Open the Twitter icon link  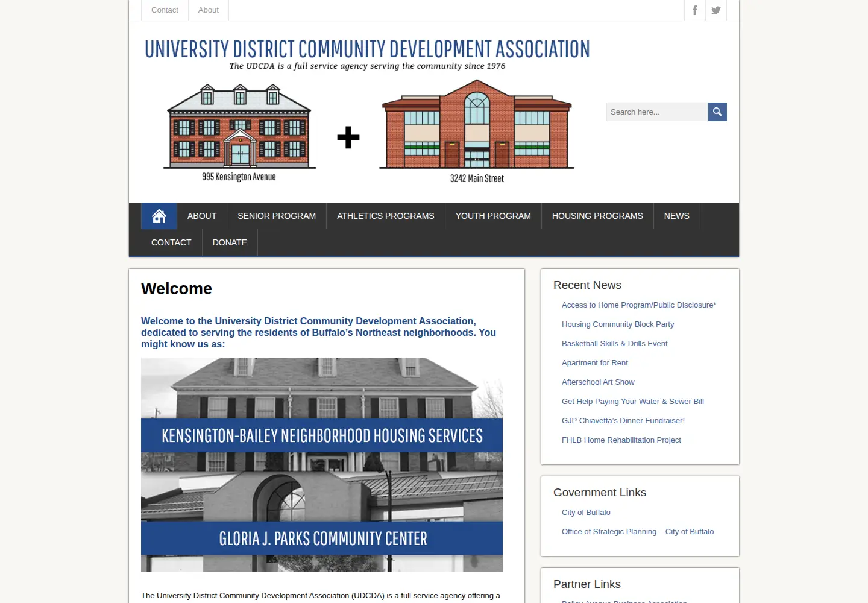(x=716, y=10)
